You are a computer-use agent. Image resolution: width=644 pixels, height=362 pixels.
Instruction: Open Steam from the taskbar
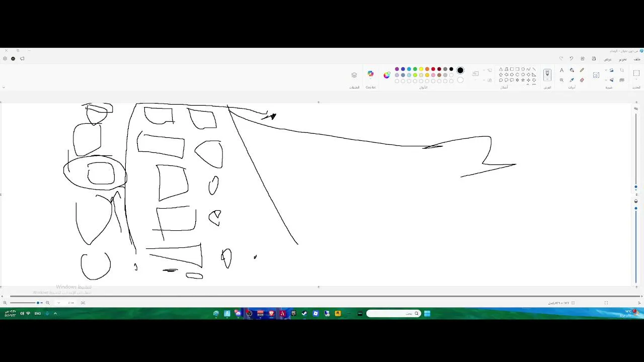(304, 314)
